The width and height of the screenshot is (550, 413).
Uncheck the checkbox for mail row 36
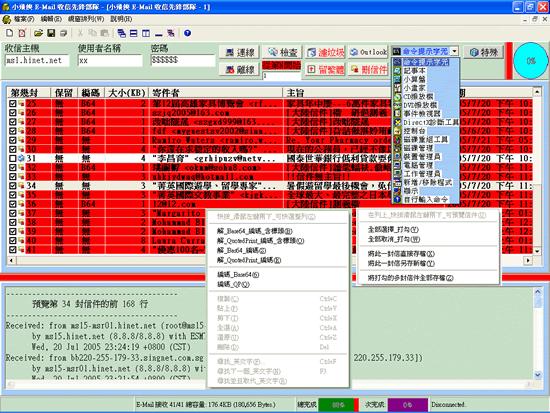[13, 204]
